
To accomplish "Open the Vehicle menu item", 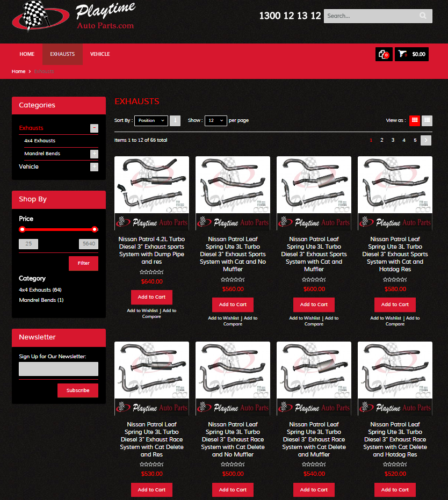I will tap(100, 54).
